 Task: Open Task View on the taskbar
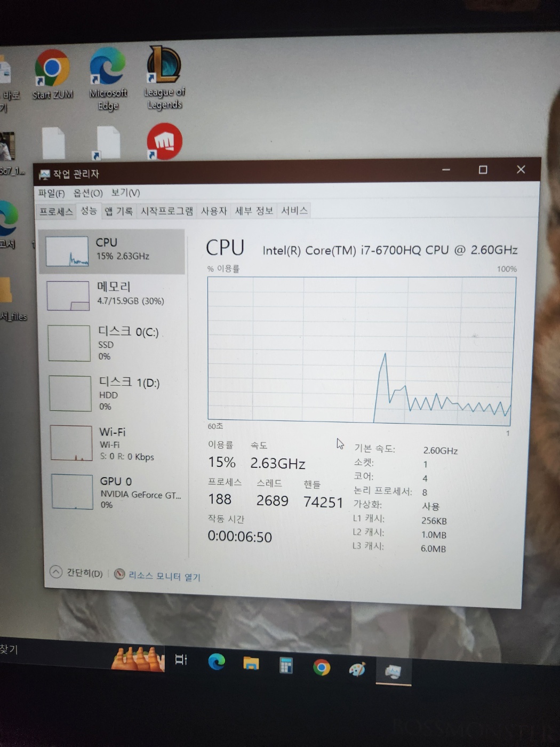[x=181, y=659]
